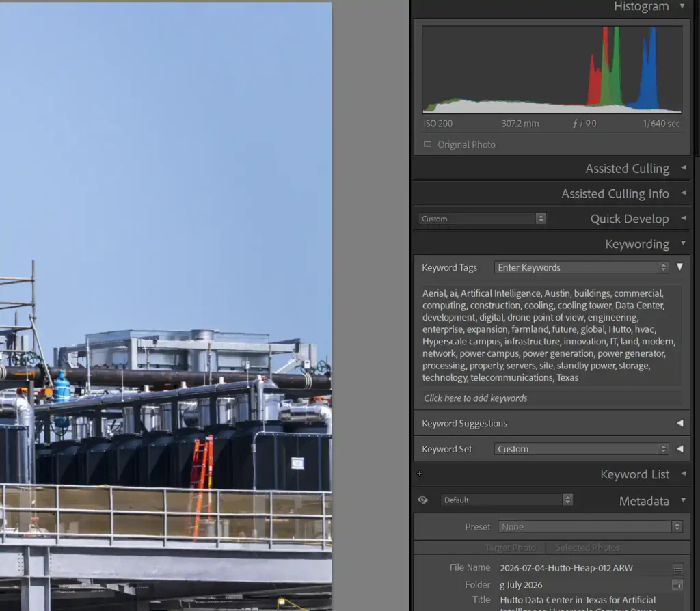Click the Assisted Culling Info panel title
The width and height of the screenshot is (700, 611).
click(x=615, y=193)
